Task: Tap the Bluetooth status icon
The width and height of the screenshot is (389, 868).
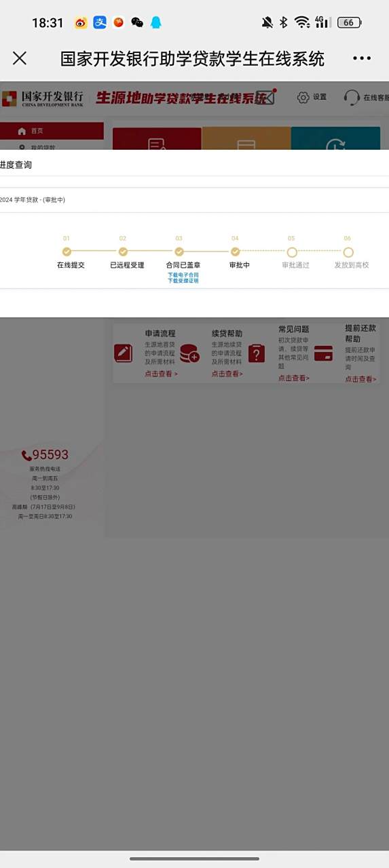Action: pyautogui.click(x=284, y=22)
